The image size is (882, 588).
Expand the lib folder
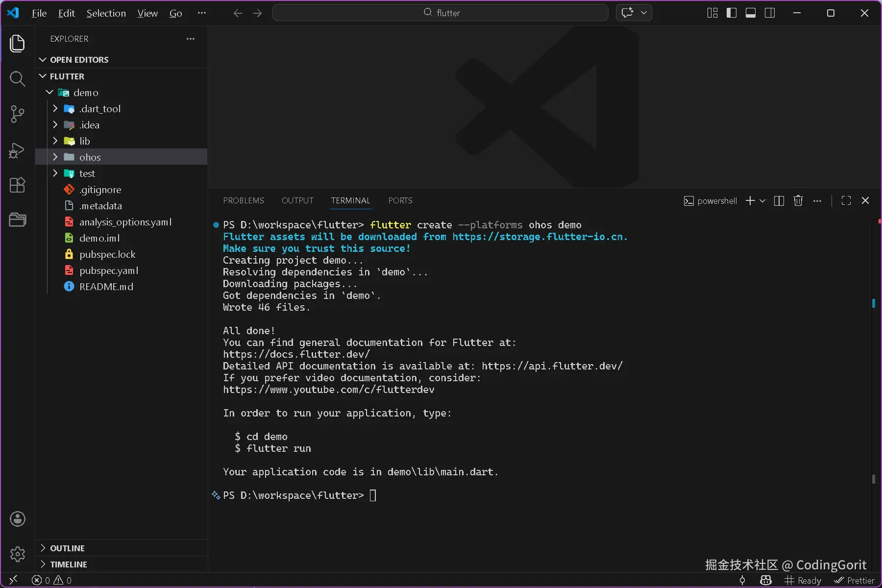pos(122,141)
